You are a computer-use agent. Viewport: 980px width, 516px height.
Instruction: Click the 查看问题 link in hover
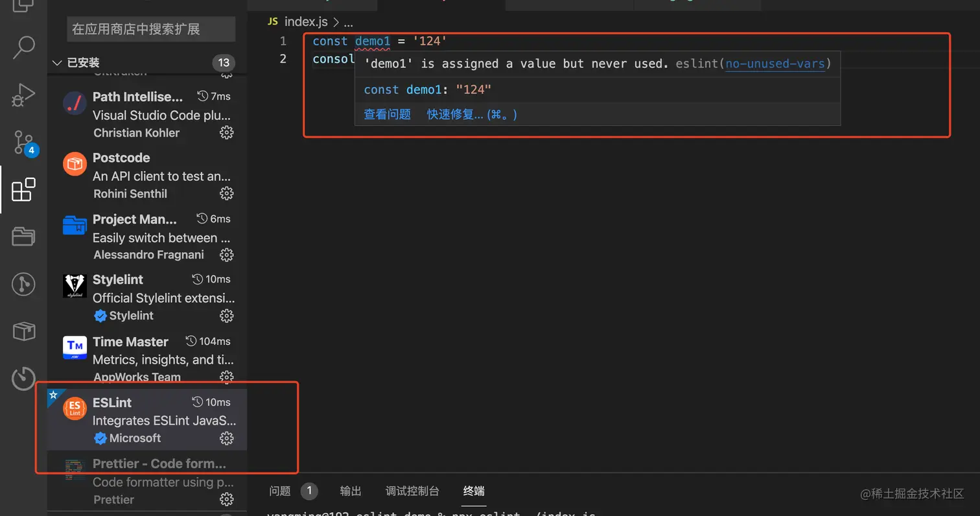pos(387,114)
